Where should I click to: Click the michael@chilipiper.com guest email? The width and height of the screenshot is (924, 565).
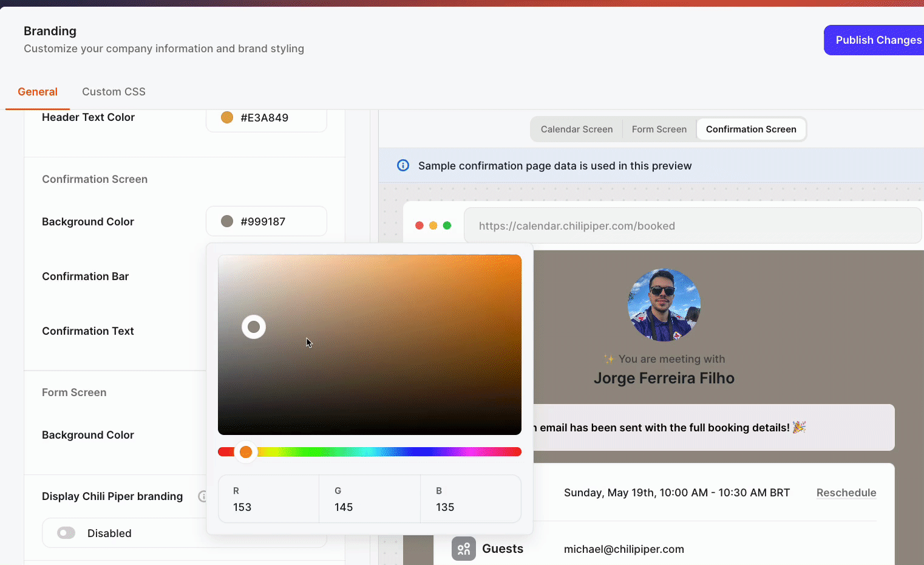[x=624, y=549]
